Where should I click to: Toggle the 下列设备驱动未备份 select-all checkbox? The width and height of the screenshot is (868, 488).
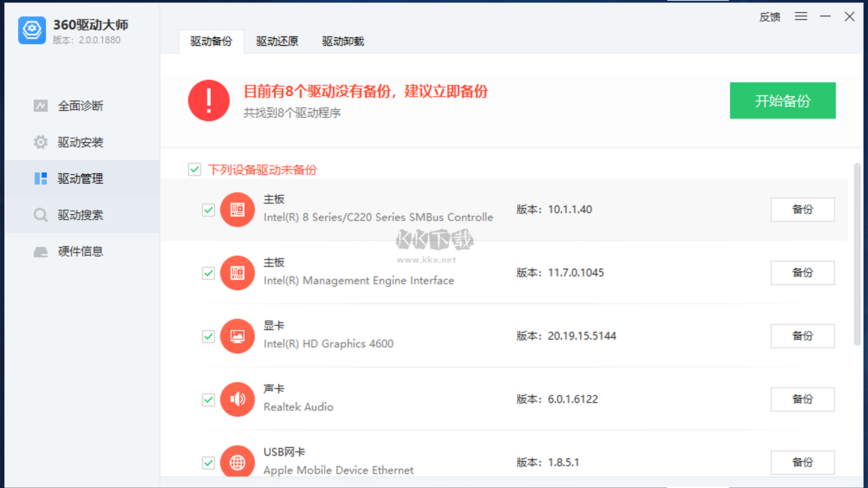[195, 169]
